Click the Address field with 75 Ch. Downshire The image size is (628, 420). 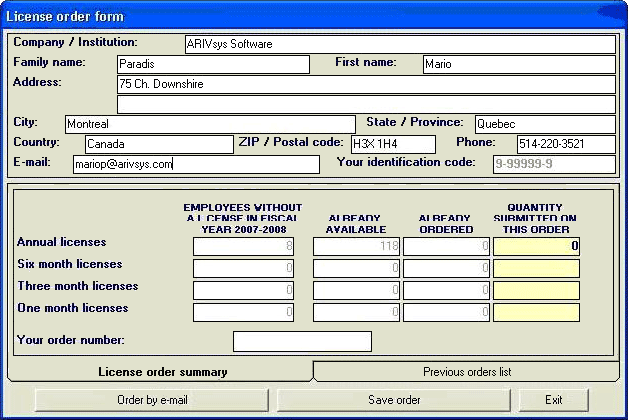(x=366, y=84)
